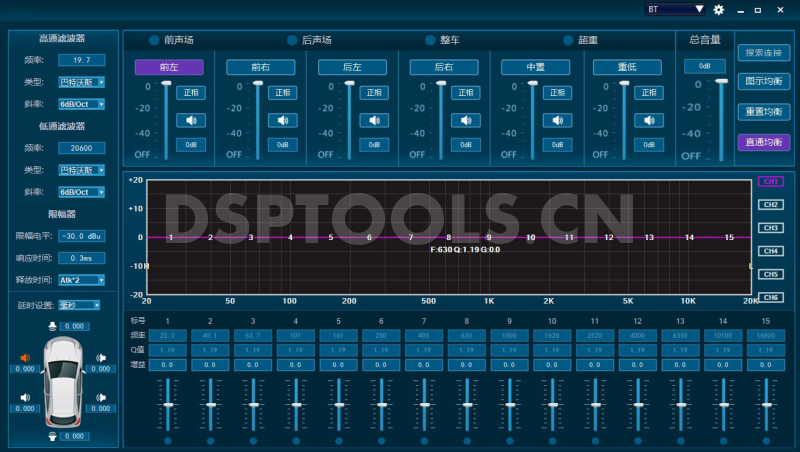This screenshot has width=800, height=452.
Task: Click EQ node 1 on the response curve
Action: pyautogui.click(x=171, y=237)
